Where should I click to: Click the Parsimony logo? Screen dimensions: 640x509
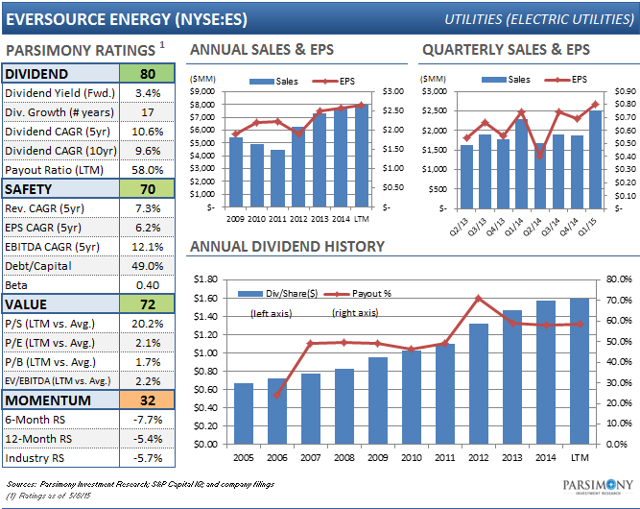point(598,486)
